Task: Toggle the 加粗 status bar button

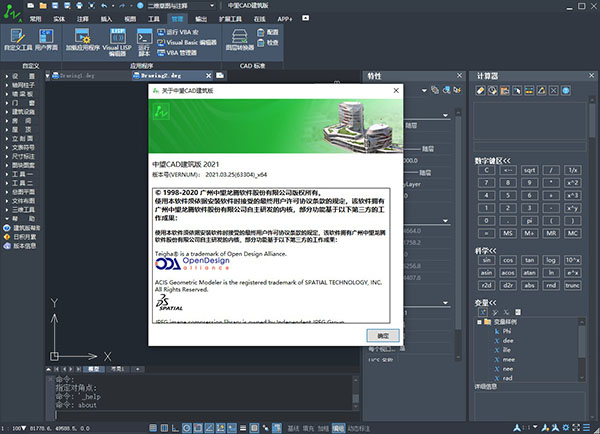Action: coord(323,427)
